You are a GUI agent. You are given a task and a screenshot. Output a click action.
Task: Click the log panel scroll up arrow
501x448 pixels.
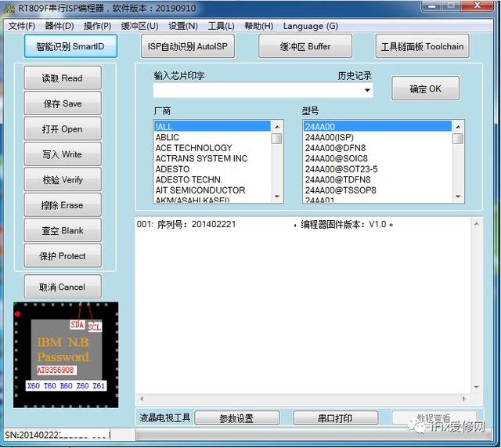(477, 224)
